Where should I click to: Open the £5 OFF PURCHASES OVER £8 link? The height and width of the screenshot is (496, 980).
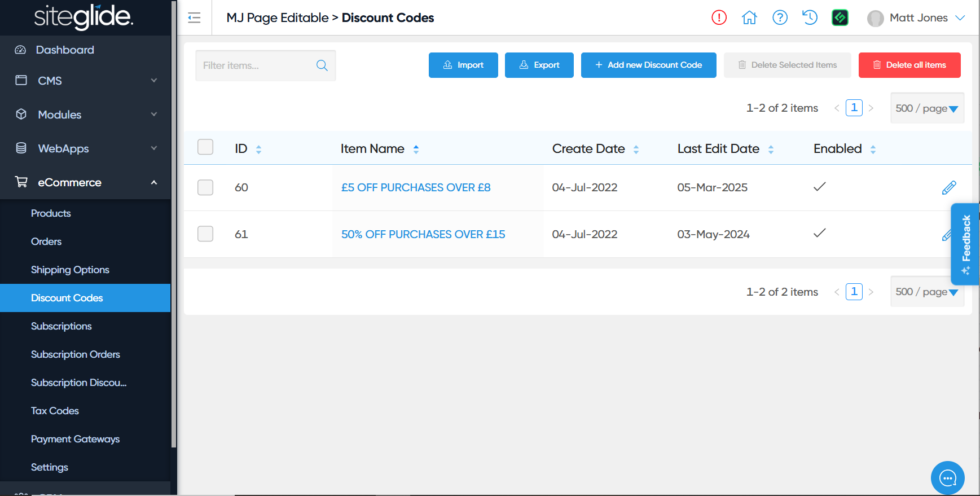(416, 187)
